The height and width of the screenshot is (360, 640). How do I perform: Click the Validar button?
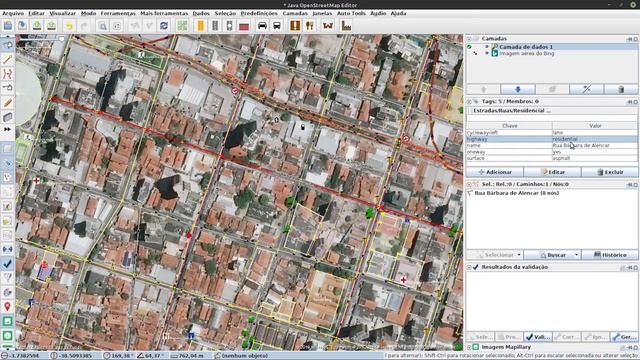click(x=538, y=337)
